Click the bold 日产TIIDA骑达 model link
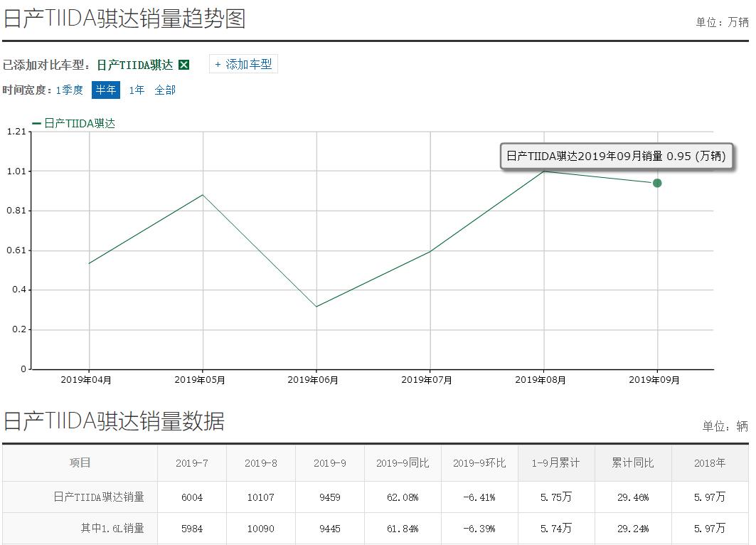This screenshot has height=545, width=756. [x=146, y=64]
